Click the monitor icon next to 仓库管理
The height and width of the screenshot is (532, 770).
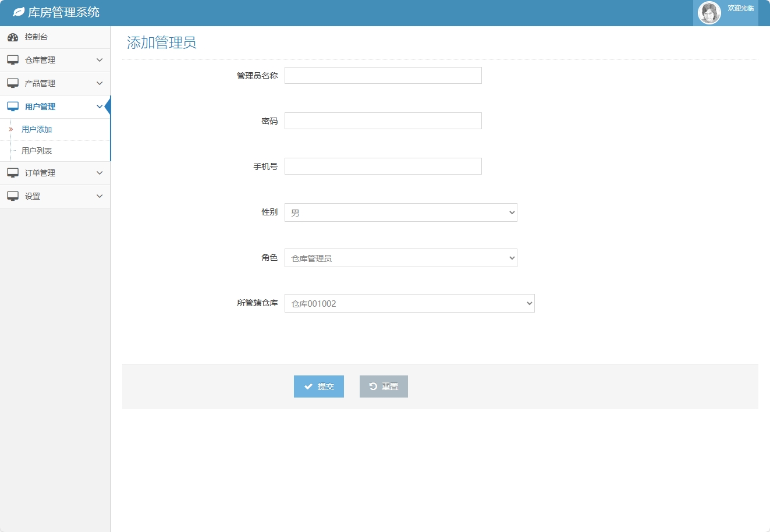(x=13, y=59)
